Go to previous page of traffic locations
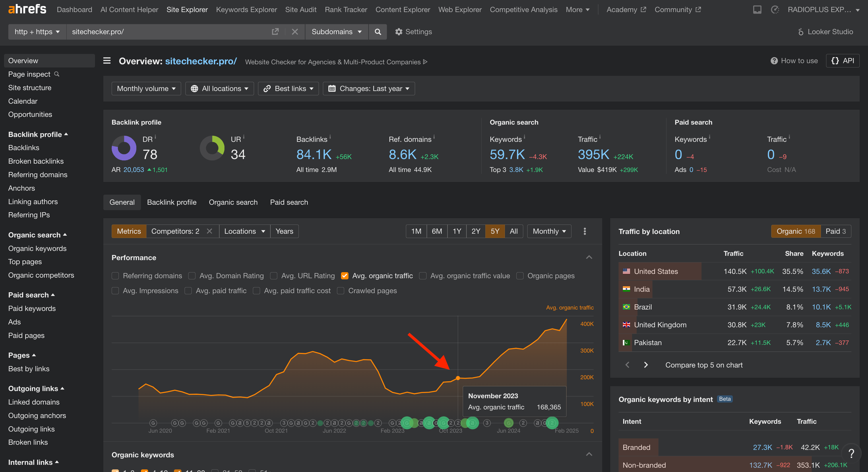This screenshot has width=868, height=472. click(x=627, y=365)
